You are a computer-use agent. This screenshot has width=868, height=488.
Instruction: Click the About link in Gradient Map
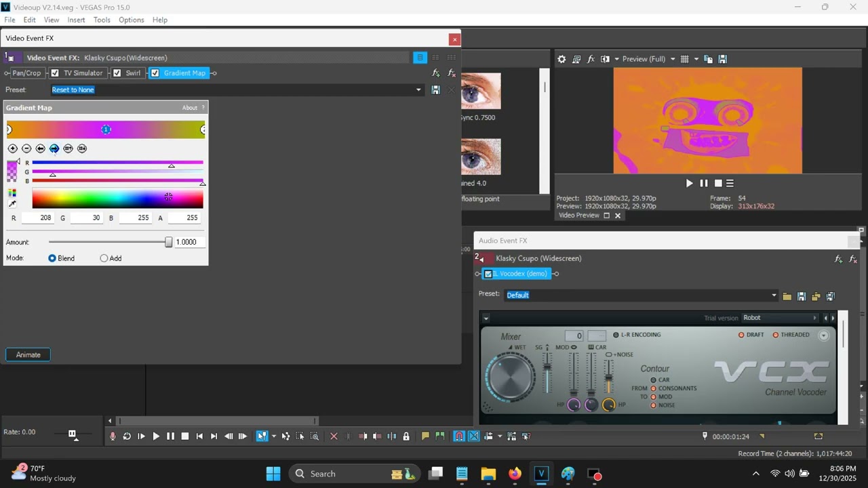pyautogui.click(x=189, y=108)
